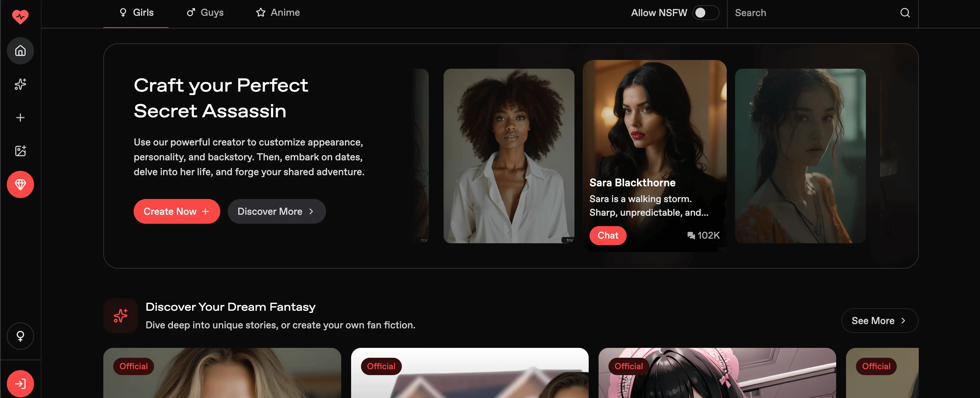Start a Chat with Sara Blackthorne
Image resolution: width=980 pixels, height=398 pixels.
pyautogui.click(x=608, y=235)
